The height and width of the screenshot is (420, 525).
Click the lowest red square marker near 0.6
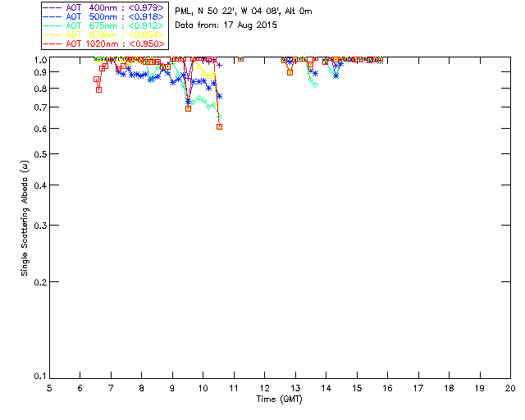219,126
